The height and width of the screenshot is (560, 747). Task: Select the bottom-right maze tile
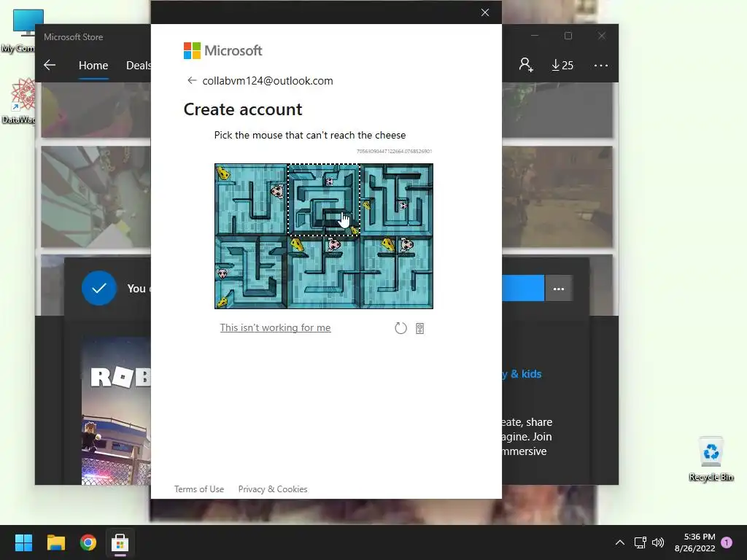[x=397, y=273]
